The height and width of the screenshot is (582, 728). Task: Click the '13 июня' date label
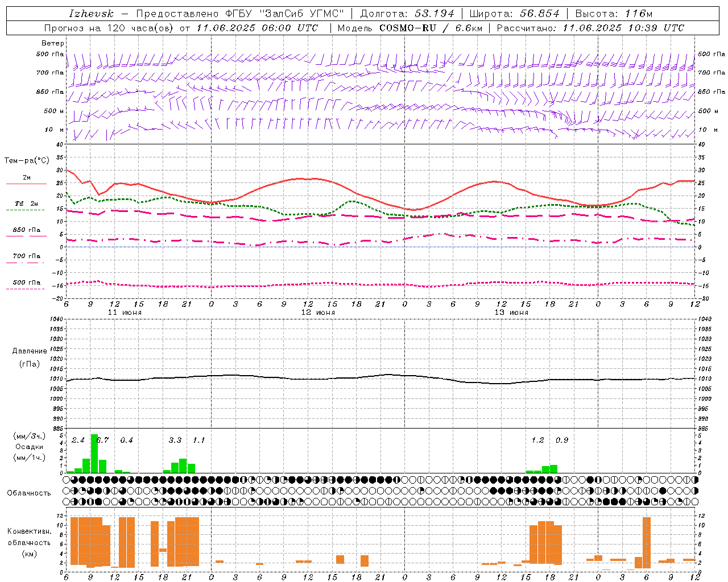point(511,313)
